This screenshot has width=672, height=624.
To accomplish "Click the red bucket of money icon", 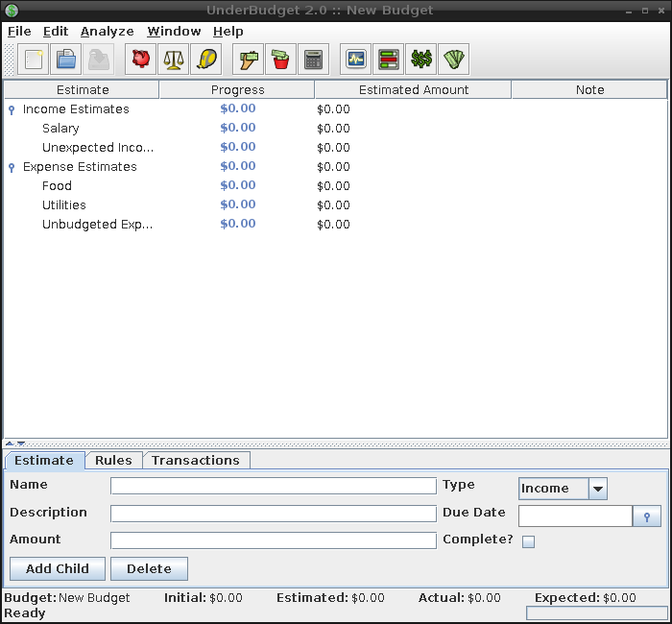I will [280, 60].
